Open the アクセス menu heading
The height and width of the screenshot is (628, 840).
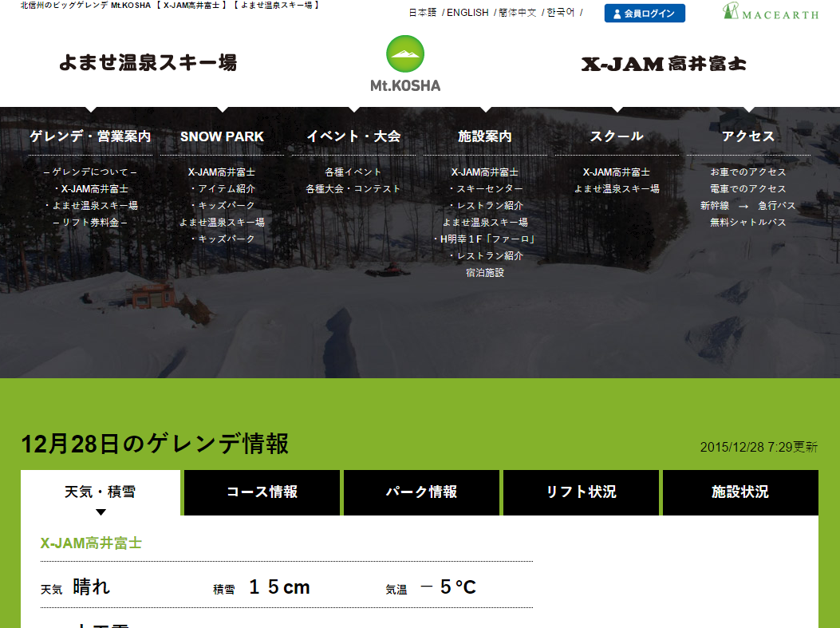[x=748, y=136]
